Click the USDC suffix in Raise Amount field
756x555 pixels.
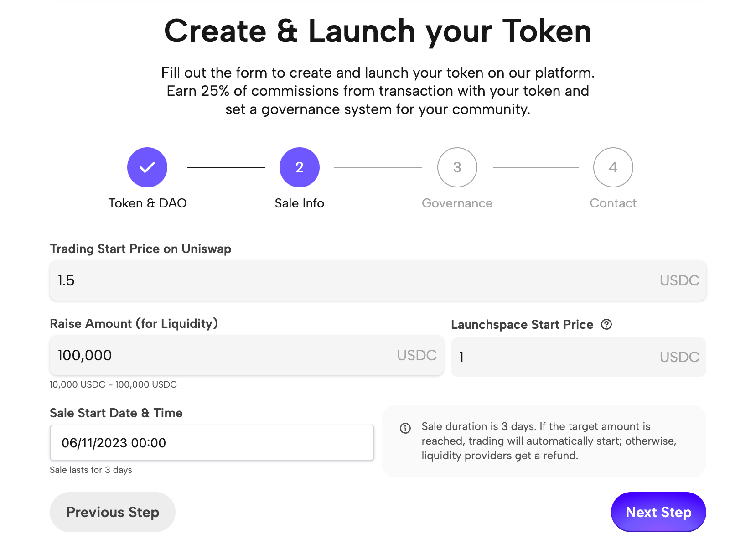[x=417, y=355]
